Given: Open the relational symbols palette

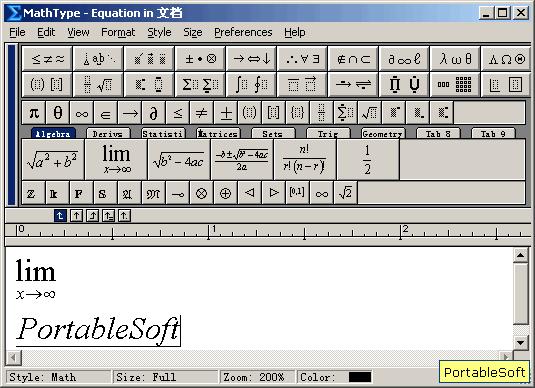Looking at the screenshot, I should tap(47, 59).
